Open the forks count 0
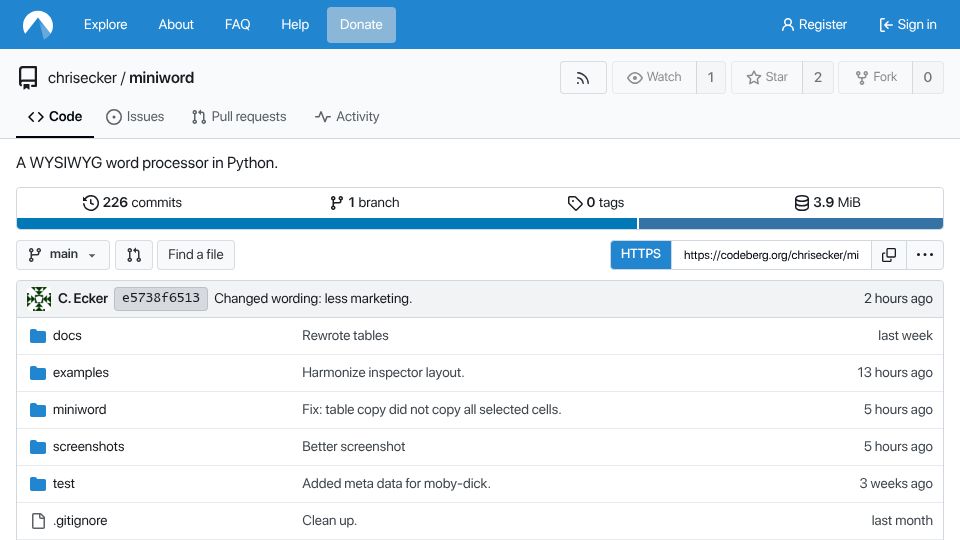Screen dimensions: 960x540 [928, 77]
